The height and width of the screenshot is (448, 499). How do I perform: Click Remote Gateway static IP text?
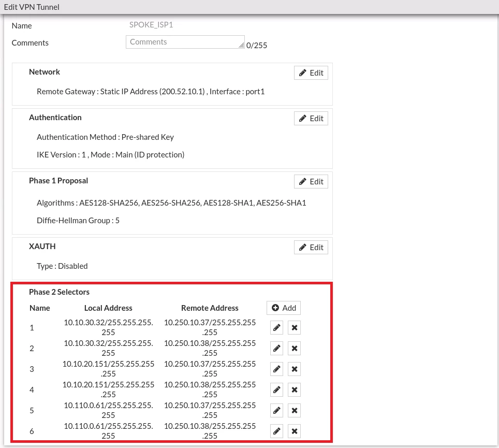tap(151, 92)
